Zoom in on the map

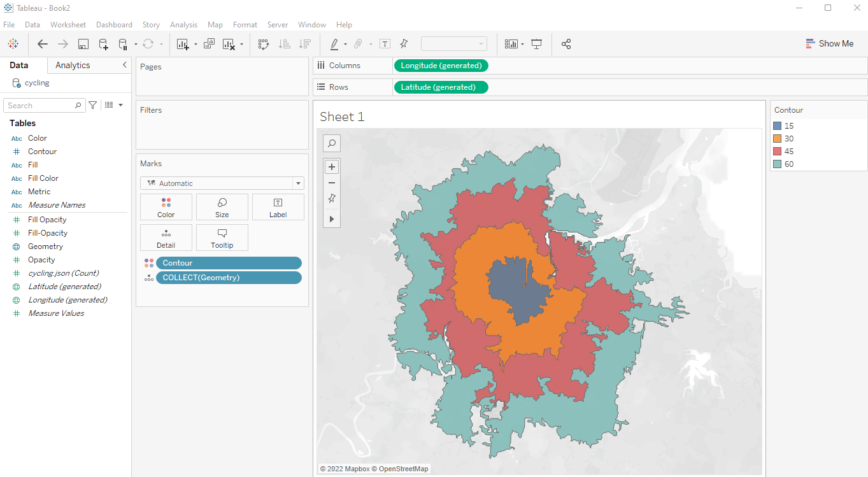(x=331, y=166)
